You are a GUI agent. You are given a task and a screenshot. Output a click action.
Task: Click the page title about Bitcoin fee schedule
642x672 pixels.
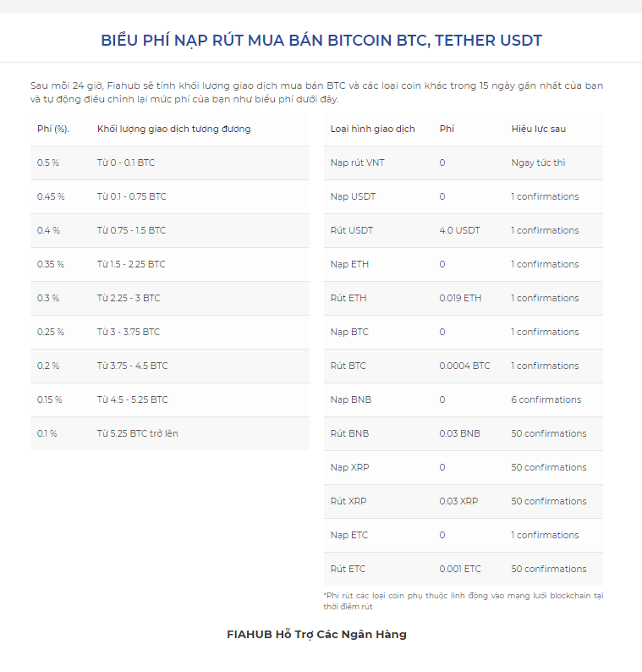pos(321,41)
